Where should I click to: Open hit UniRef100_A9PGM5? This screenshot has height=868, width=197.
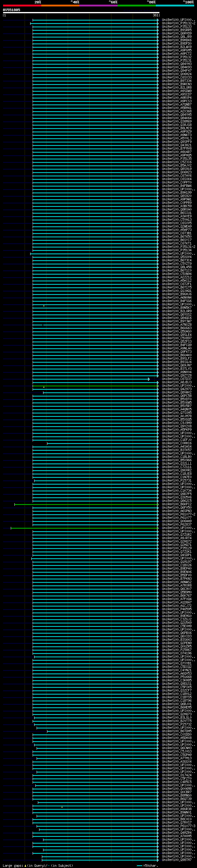tap(177, 50)
